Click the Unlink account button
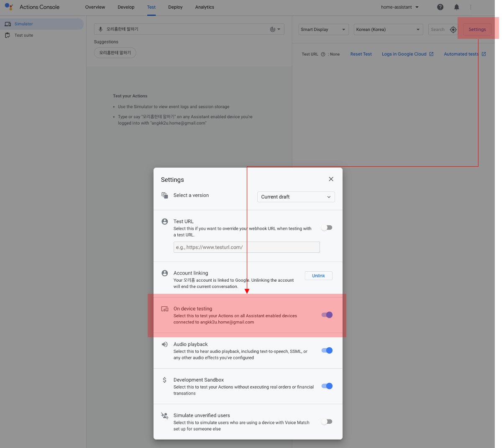The height and width of the screenshot is (448, 504). pos(318,276)
